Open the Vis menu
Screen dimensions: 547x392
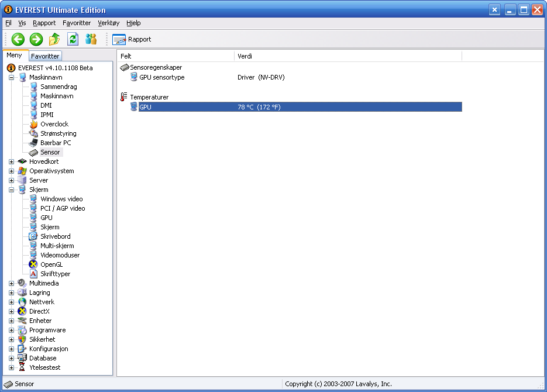pyautogui.click(x=22, y=23)
